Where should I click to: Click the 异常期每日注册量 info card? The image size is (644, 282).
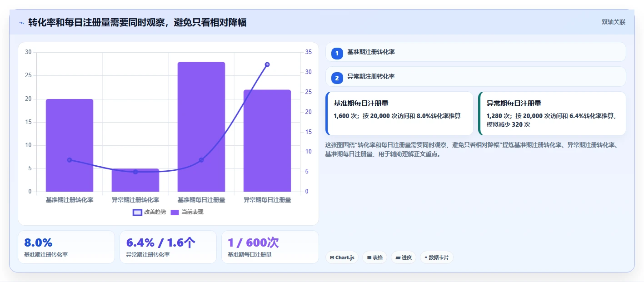point(552,114)
